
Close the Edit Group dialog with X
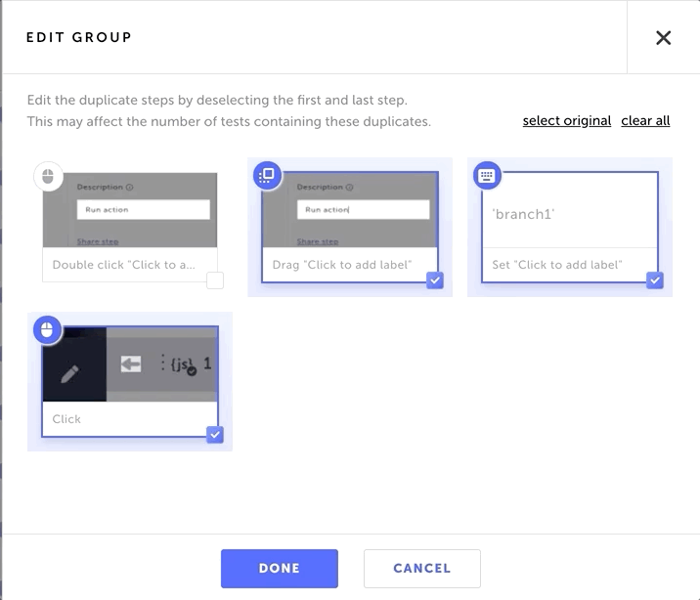coord(664,37)
